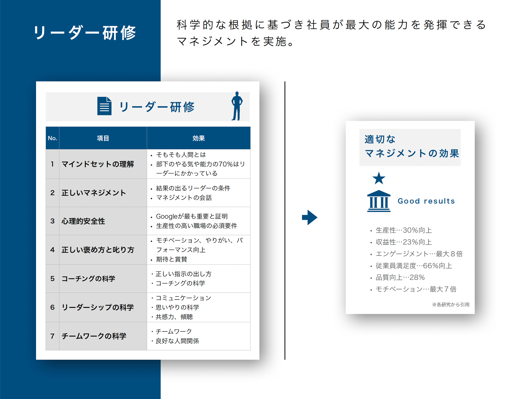
Task: Select the チームワークの科学 row item
Action: [94, 336]
